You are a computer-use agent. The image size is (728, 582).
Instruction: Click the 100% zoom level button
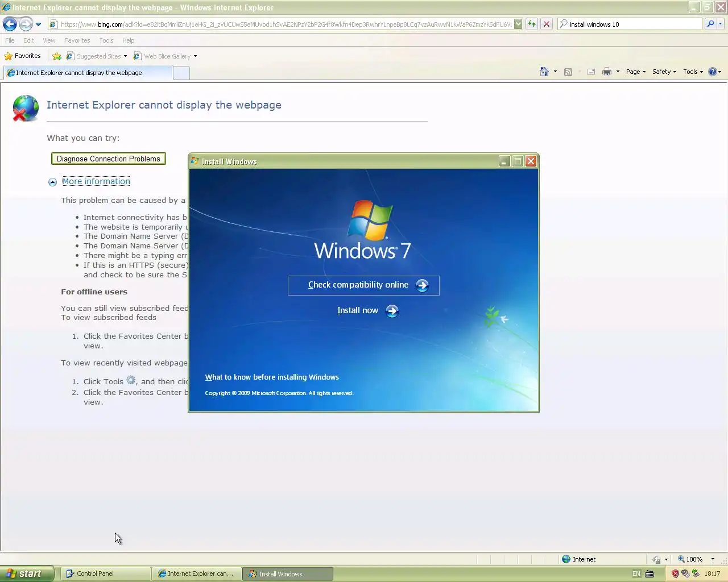690,559
